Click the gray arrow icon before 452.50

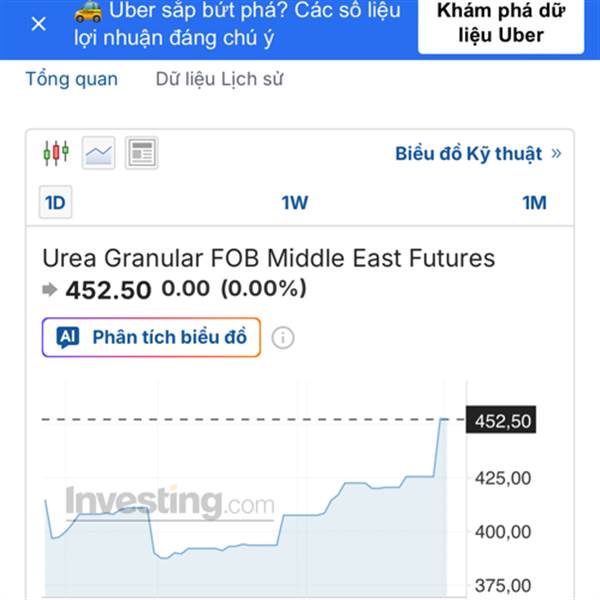[x=51, y=290]
